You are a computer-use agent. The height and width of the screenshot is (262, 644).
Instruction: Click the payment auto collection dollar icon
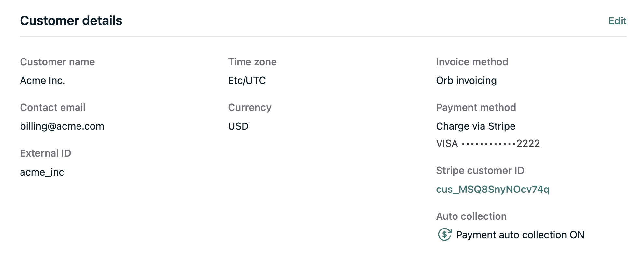444,234
